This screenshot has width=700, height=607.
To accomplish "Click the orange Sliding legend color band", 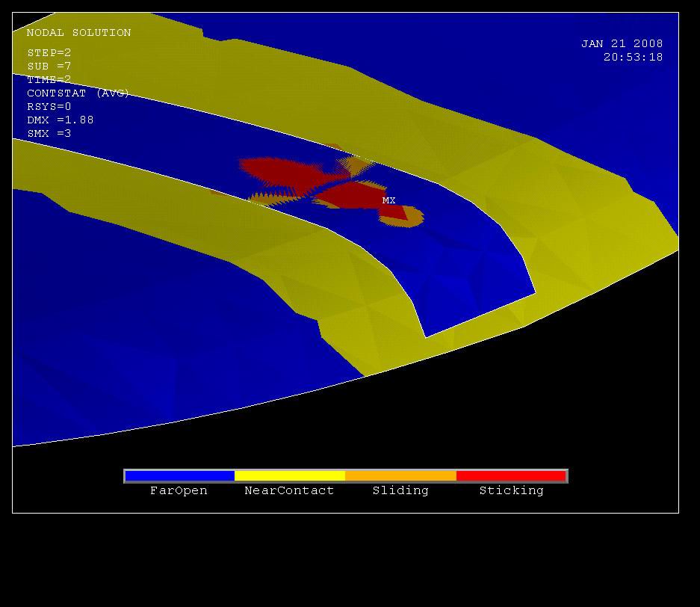I will [x=401, y=475].
